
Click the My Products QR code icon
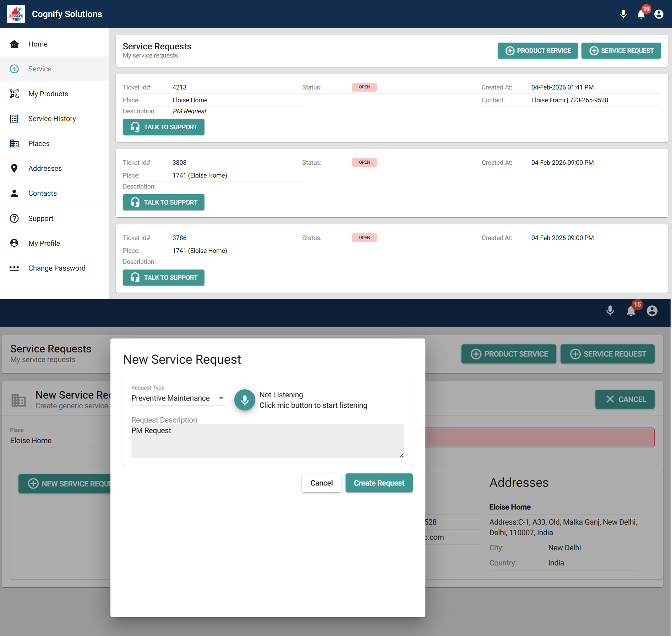tap(14, 94)
